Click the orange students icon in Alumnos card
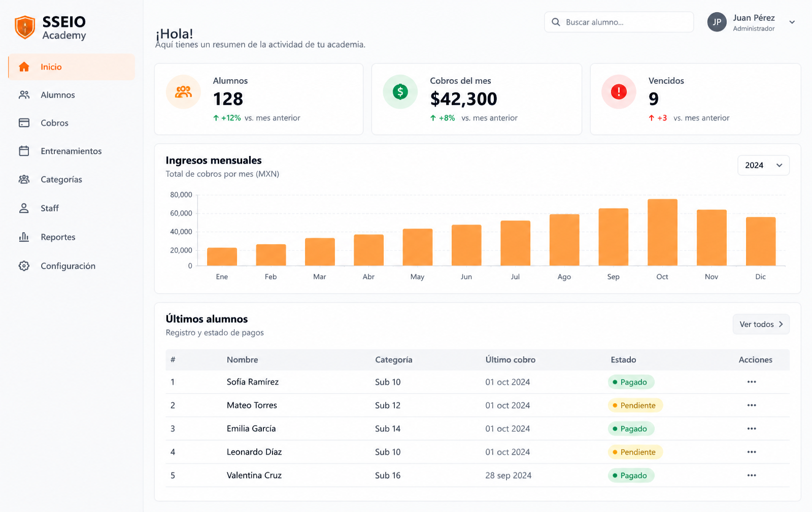This screenshot has height=512, width=812. pos(183,92)
